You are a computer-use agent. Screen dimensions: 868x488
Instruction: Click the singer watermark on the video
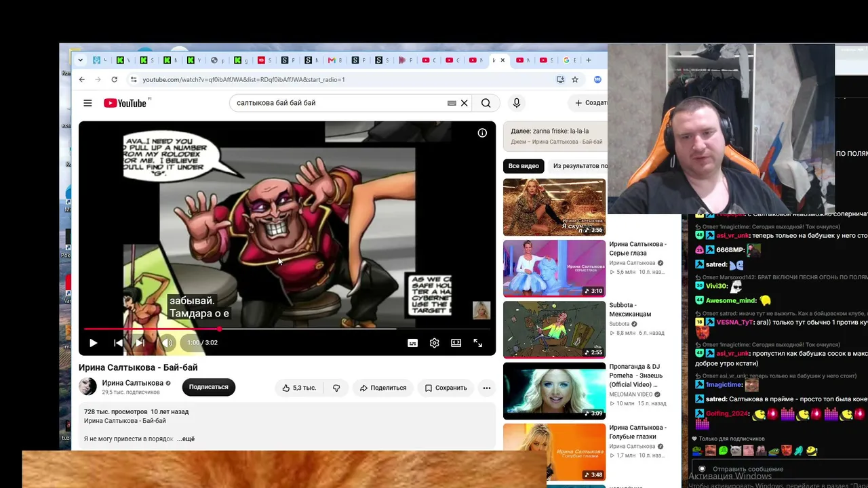[x=481, y=310]
